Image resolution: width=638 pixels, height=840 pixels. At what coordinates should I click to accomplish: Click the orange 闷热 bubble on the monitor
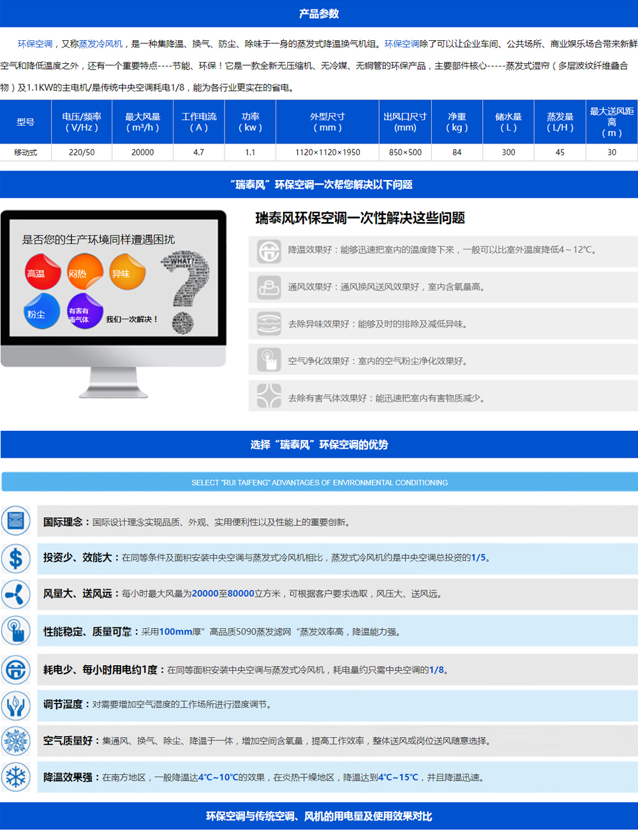coord(85,271)
